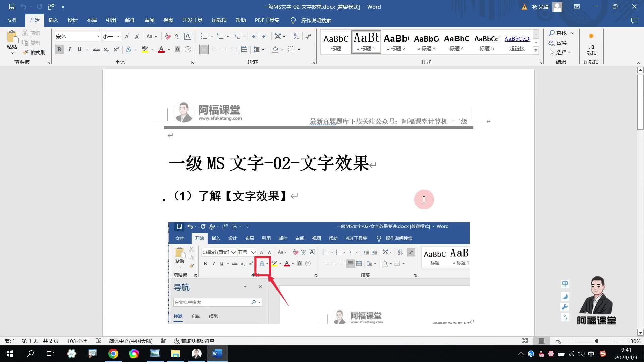The width and height of the screenshot is (644, 362).
Task: Open the font size dropdown
Action: click(x=118, y=36)
